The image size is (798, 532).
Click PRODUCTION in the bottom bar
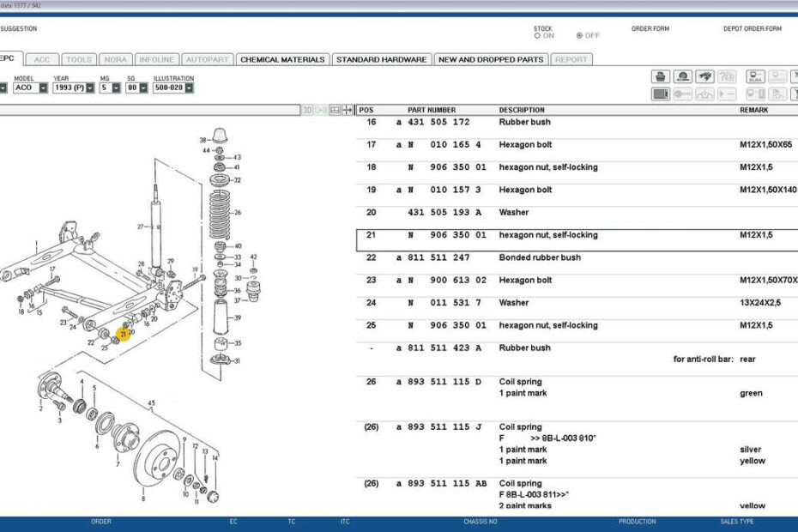click(638, 522)
